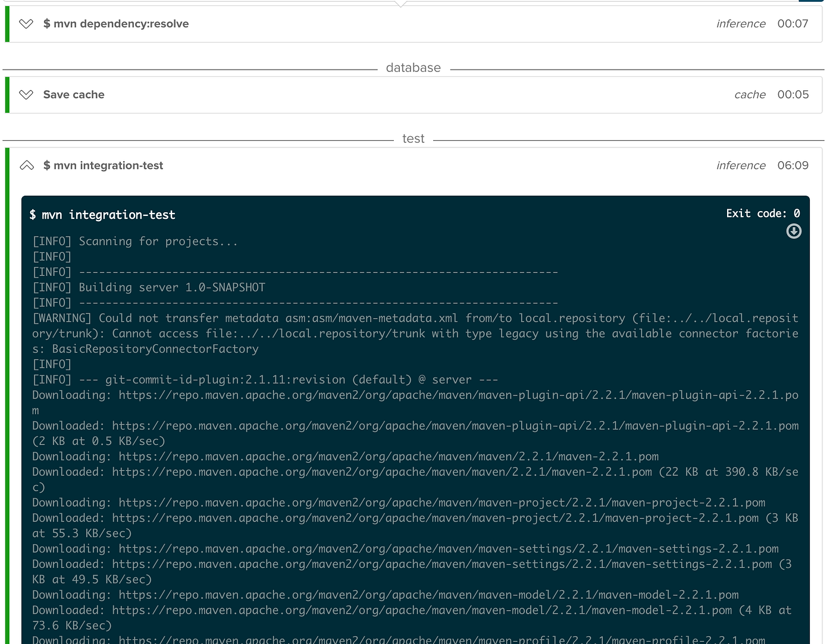The image size is (833, 644).
Task: Click the Downloading maven-2.2.1.pom URL
Action: 389,457
